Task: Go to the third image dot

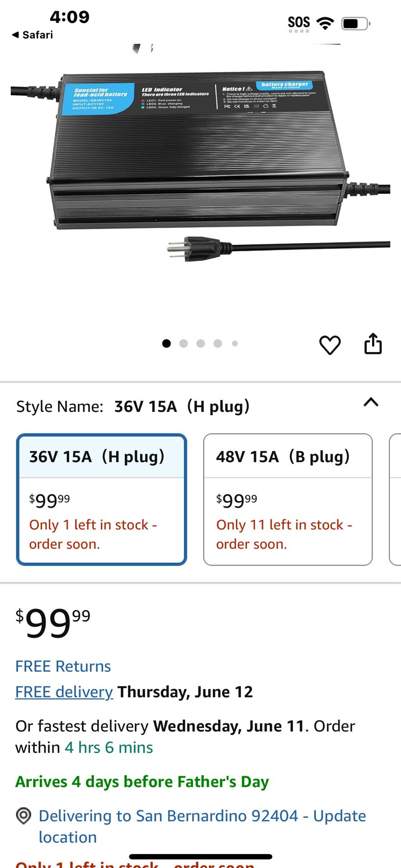Action: point(201,344)
